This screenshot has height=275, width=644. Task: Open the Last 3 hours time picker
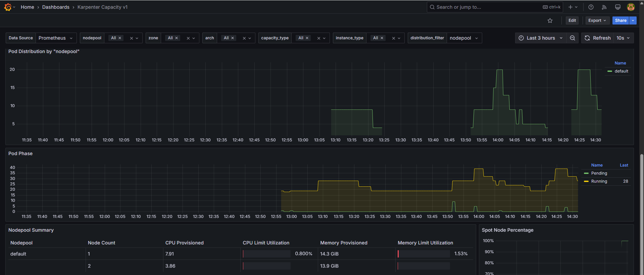[x=541, y=38]
